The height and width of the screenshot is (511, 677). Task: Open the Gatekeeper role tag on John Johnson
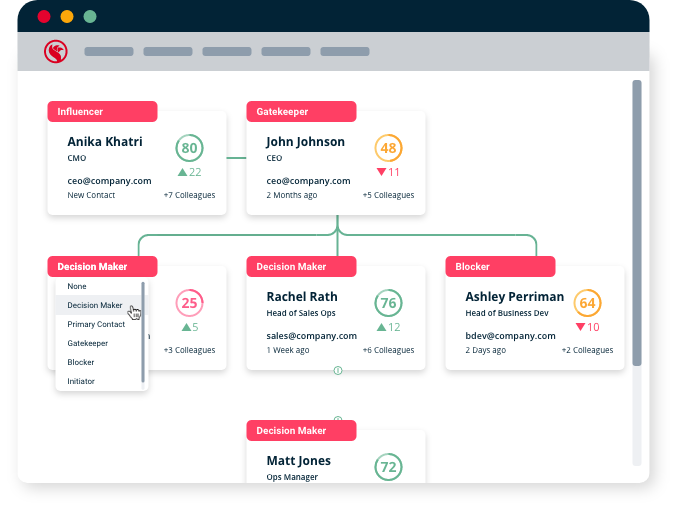(301, 111)
